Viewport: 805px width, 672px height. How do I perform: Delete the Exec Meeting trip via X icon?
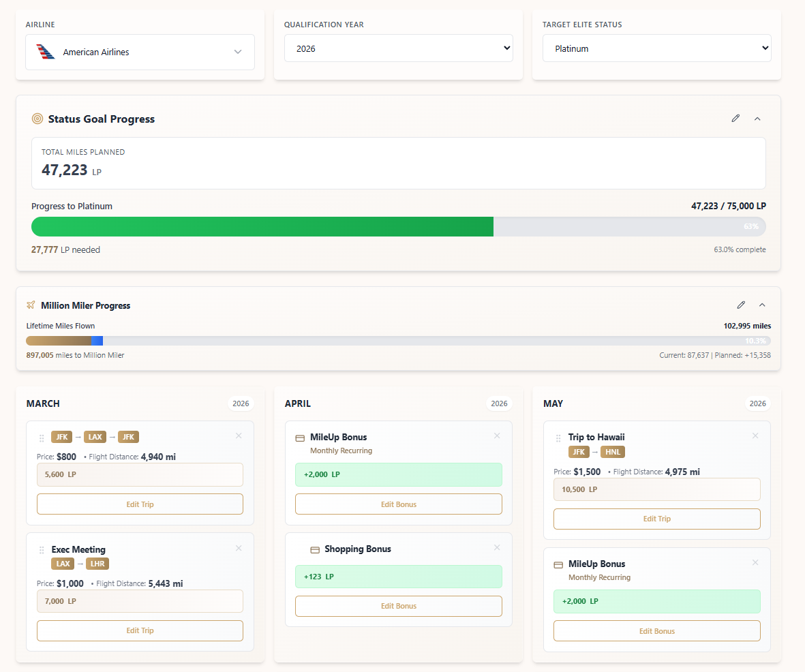[x=239, y=548]
